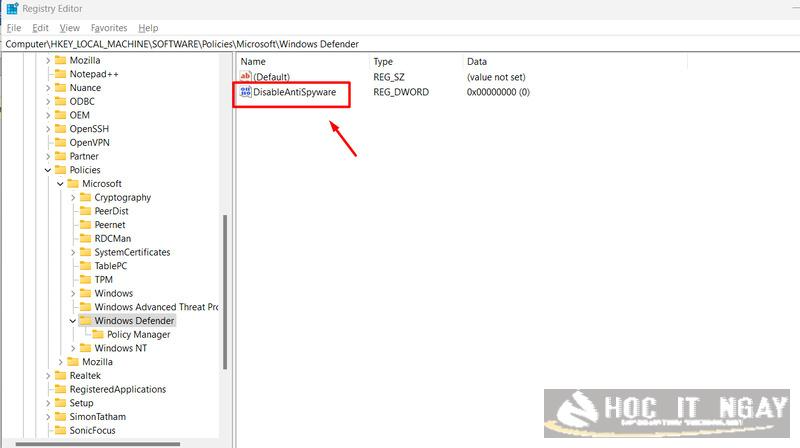Select the 0x00000000 (0) data value

[x=498, y=92]
